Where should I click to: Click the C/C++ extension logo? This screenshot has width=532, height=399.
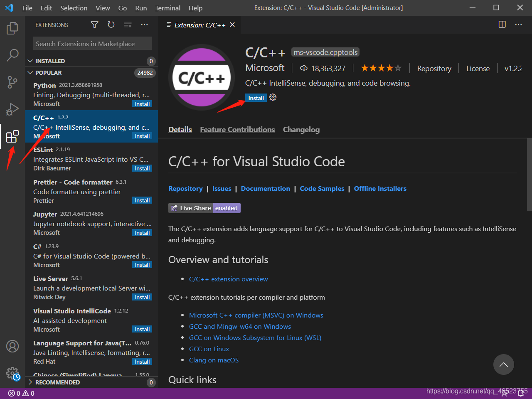[x=202, y=77]
